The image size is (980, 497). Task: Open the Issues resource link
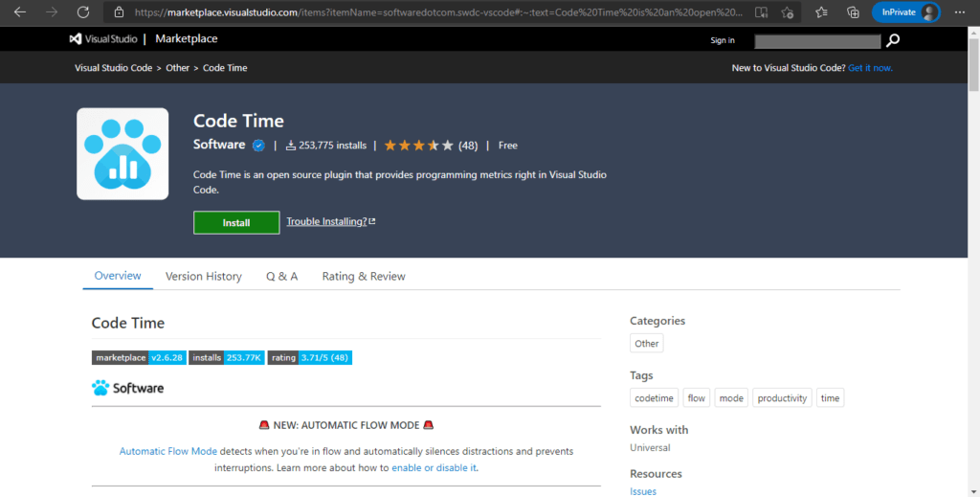click(x=643, y=491)
